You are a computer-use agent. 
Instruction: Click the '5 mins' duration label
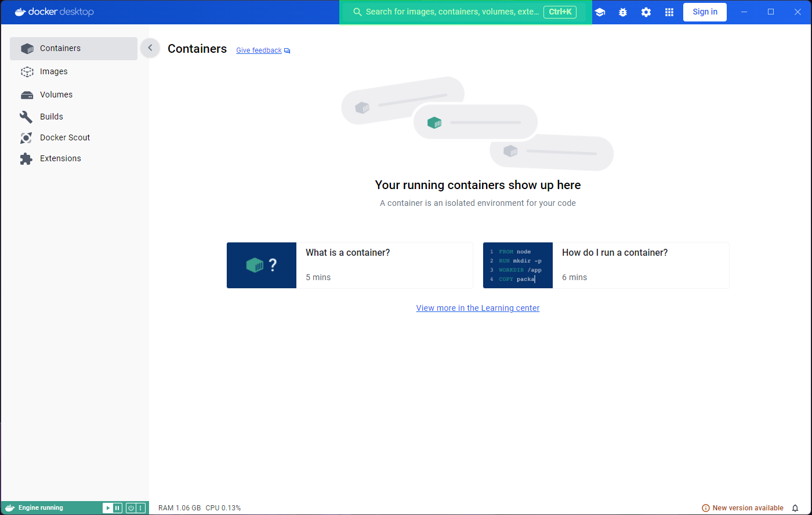(318, 277)
